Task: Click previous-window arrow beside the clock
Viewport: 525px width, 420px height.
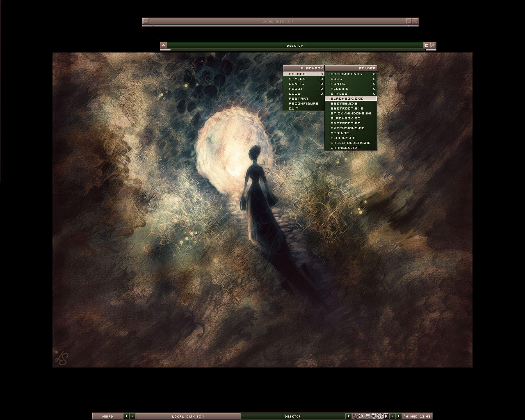Action: (393, 416)
